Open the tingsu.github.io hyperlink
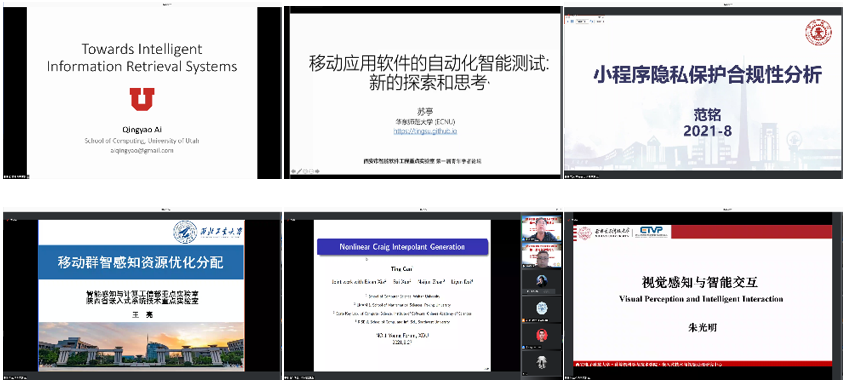843x381 pixels. (424, 131)
